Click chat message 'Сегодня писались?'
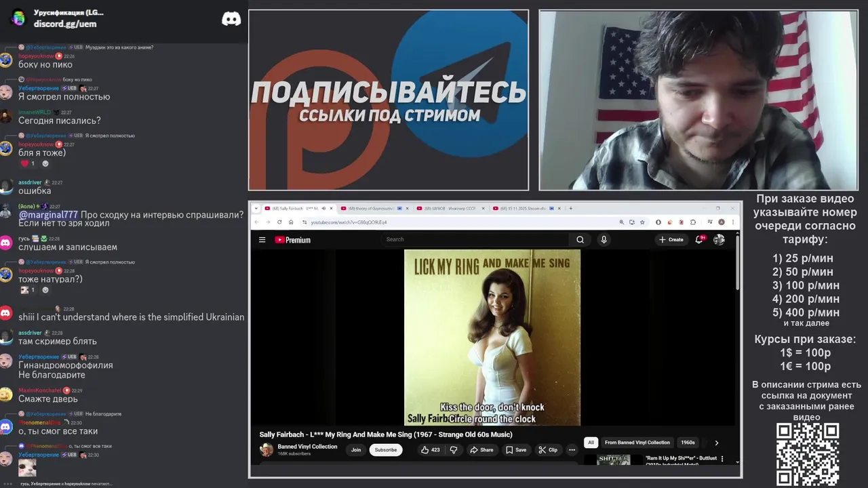This screenshot has height=488, width=868. tap(60, 121)
